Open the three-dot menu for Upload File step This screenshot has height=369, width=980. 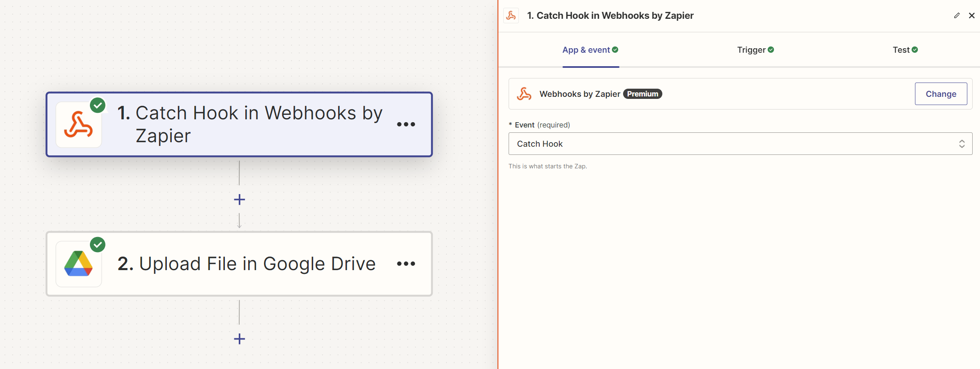(406, 264)
